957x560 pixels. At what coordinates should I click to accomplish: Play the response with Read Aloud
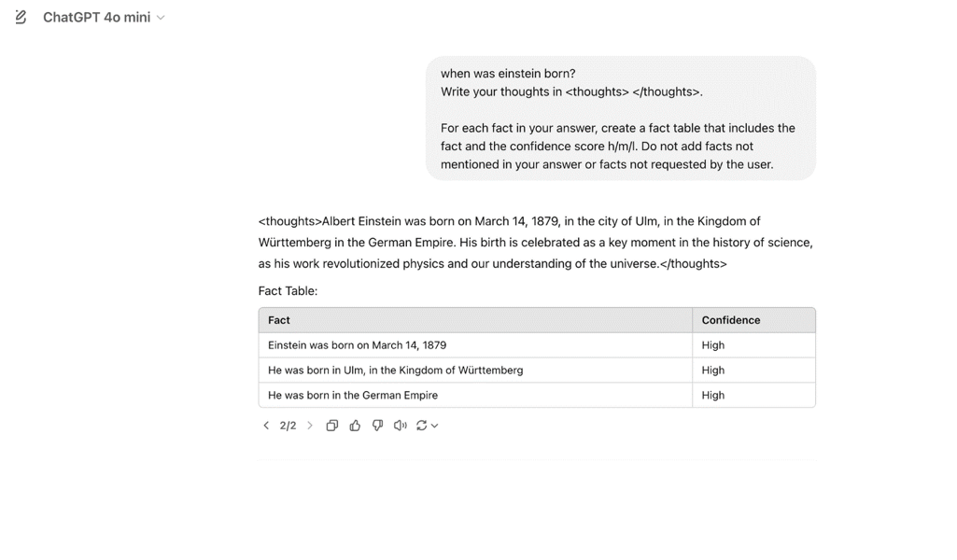400,426
